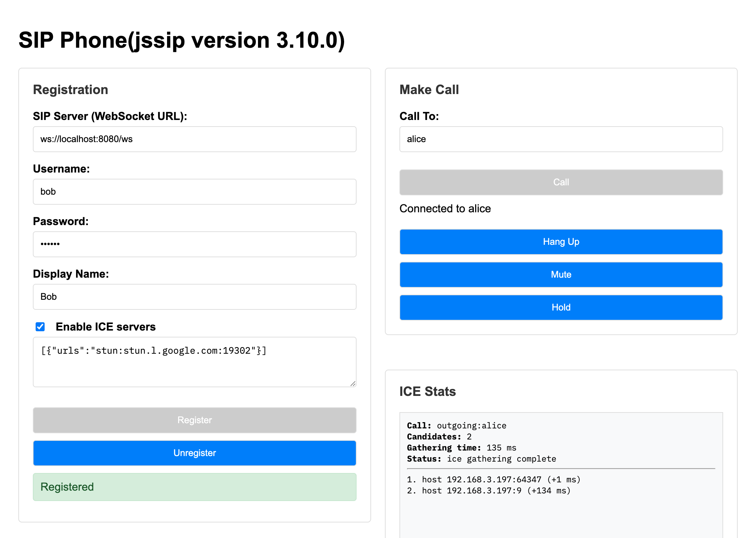This screenshot has width=756, height=538.
Task: Click the 'Candidates: 2' stats line
Action: [439, 437]
